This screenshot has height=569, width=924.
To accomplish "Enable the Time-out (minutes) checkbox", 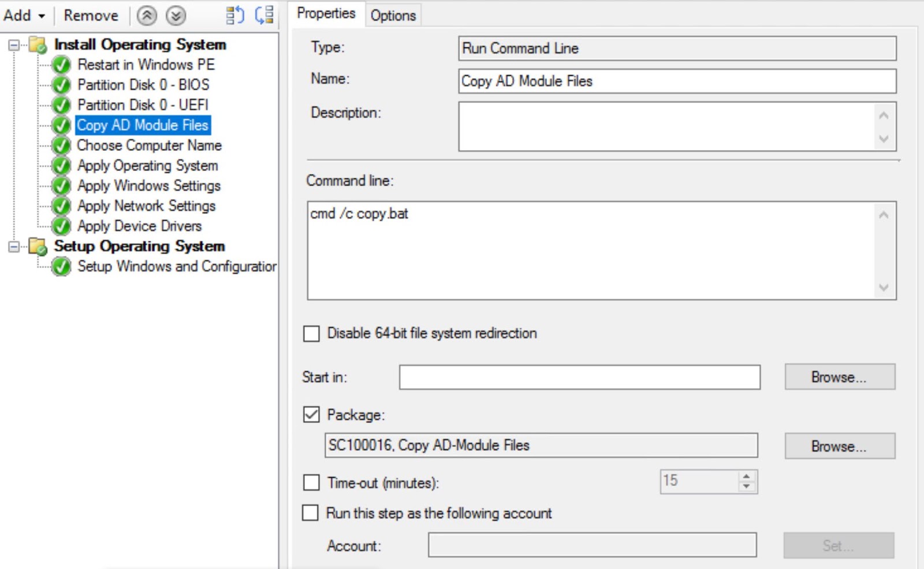I will coord(311,482).
